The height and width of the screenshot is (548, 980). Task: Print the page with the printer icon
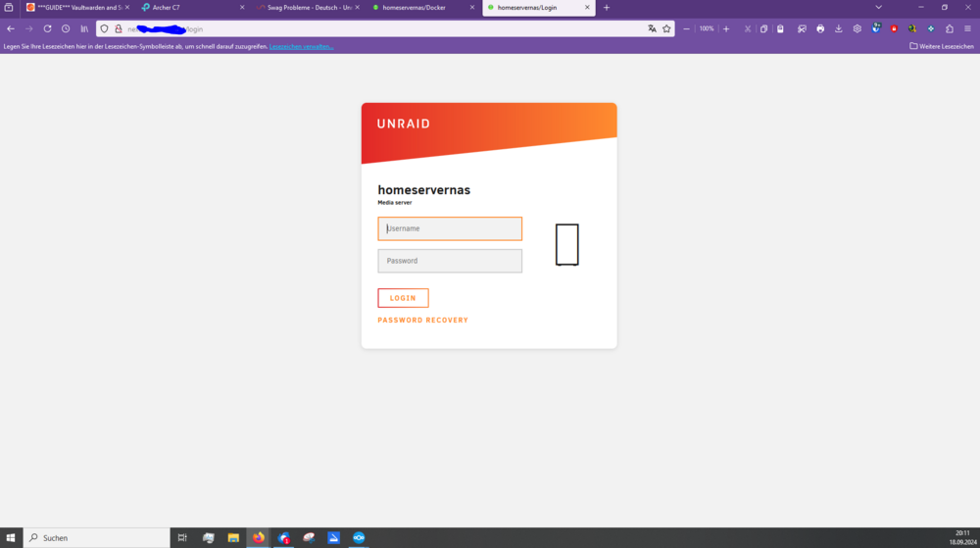click(x=820, y=28)
